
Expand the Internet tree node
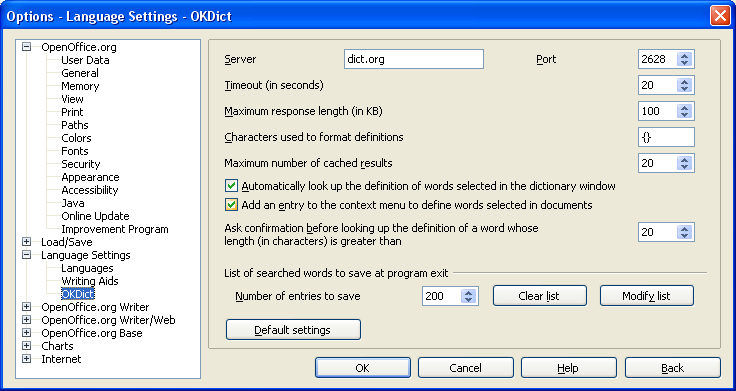[26, 359]
